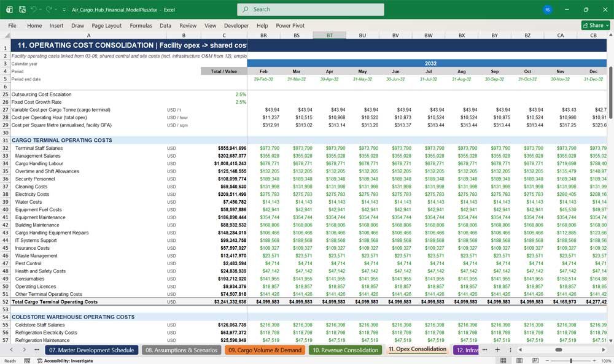
Task: Click vertical scrollbar up arrow
Action: [x=610, y=35]
